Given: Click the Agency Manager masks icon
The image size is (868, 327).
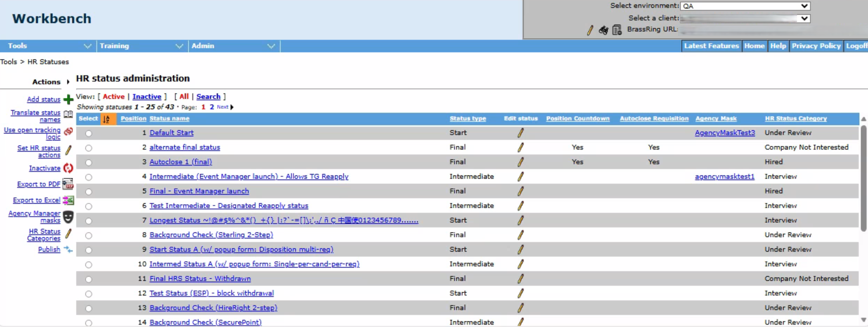Looking at the screenshot, I should tap(68, 217).
